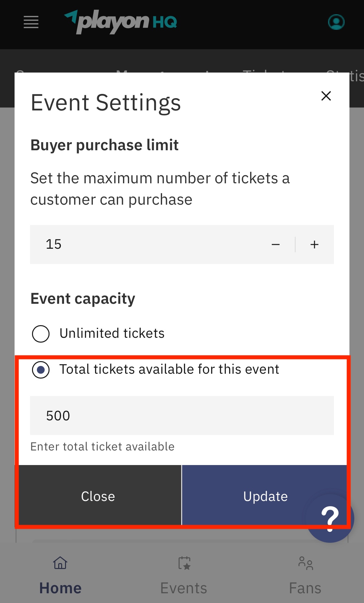Decrease buyer purchase limit with minus control

(x=276, y=245)
